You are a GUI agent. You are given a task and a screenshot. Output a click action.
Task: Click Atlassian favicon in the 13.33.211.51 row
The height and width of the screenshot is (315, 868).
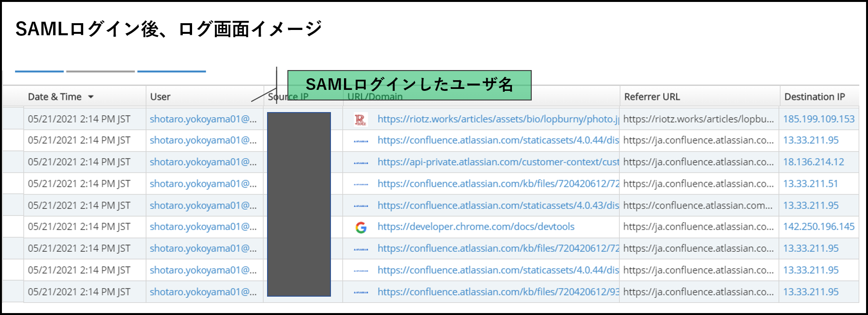point(361,185)
